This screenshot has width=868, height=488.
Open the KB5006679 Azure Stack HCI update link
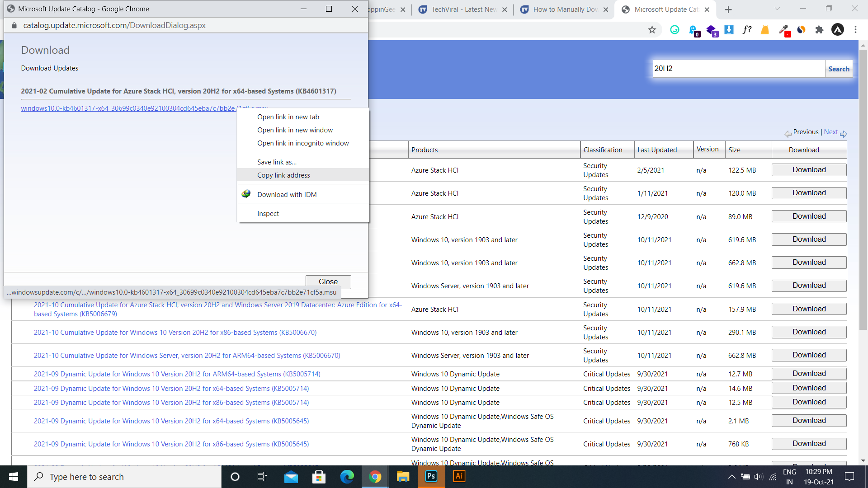217,310
